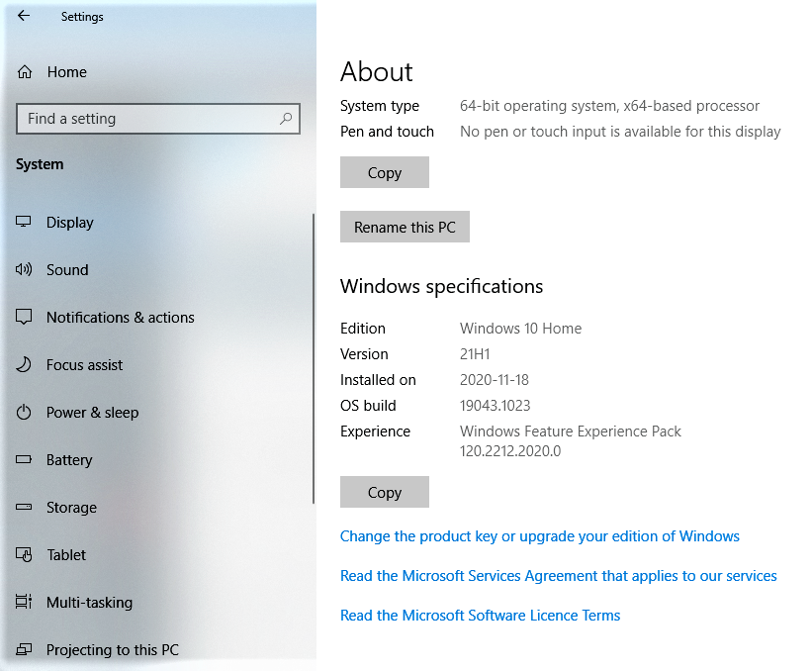Click the About page title
Image resolution: width=812 pixels, height=671 pixels.
coord(377,71)
